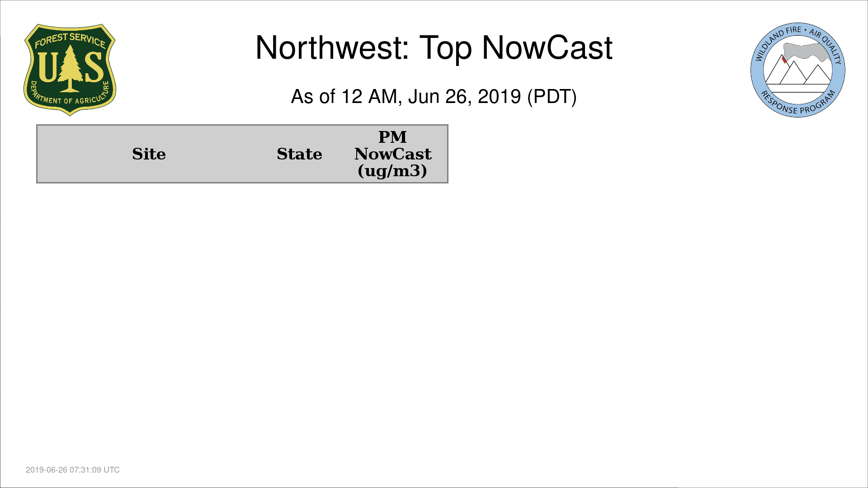Click the gray smoke cloud in the circular logo
This screenshot has height=488, width=868.
click(806, 51)
